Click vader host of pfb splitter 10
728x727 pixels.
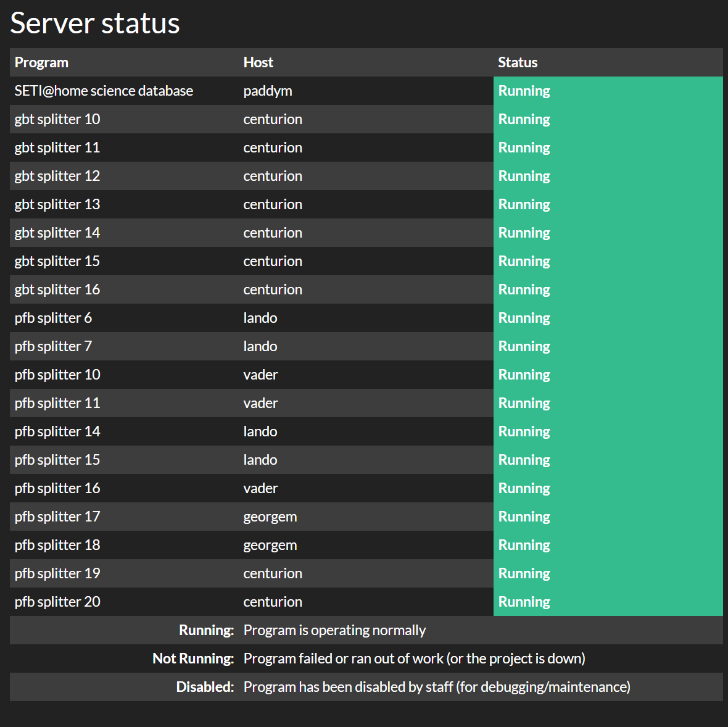(x=260, y=375)
